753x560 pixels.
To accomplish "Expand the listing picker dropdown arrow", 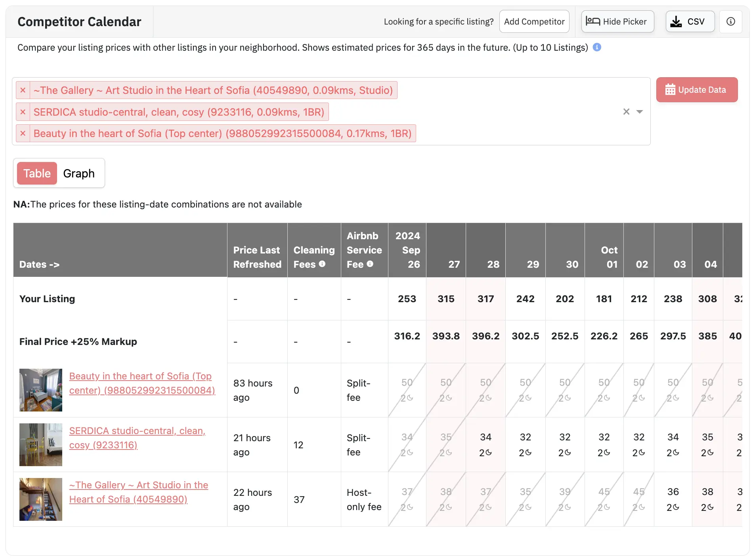I will pos(640,112).
